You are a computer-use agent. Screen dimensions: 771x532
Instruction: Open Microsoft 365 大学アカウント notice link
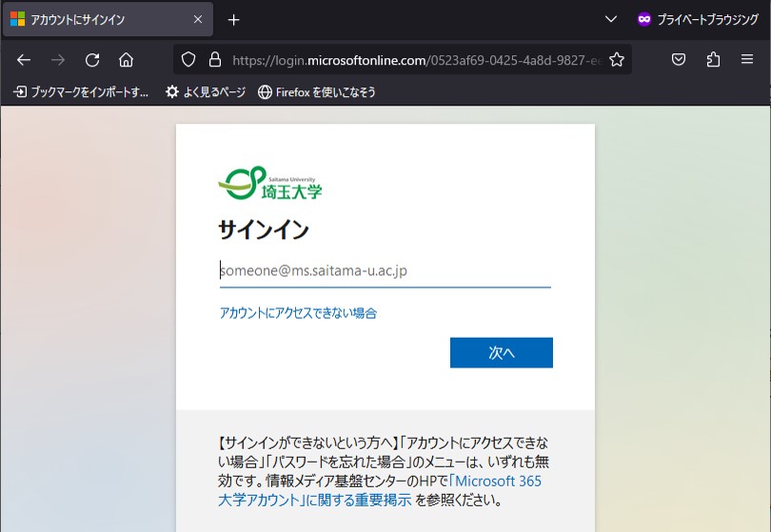[x=380, y=490]
